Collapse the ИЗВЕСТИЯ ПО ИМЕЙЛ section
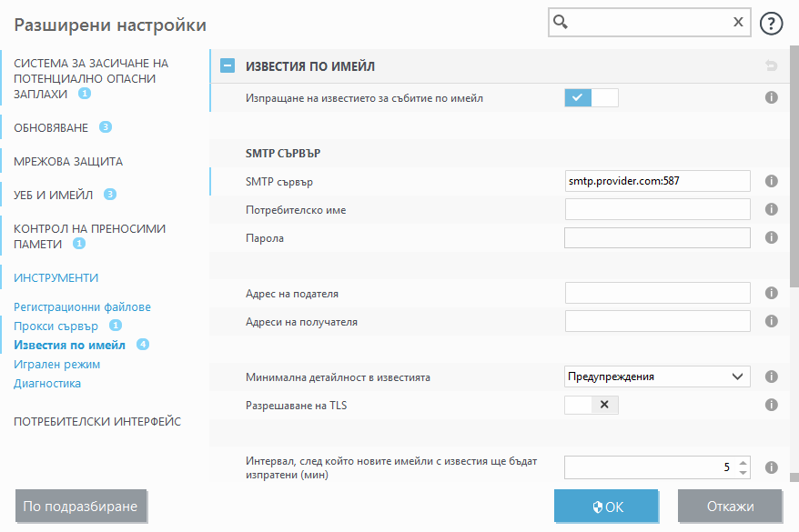Viewport: 799px width, 532px height. [224, 65]
